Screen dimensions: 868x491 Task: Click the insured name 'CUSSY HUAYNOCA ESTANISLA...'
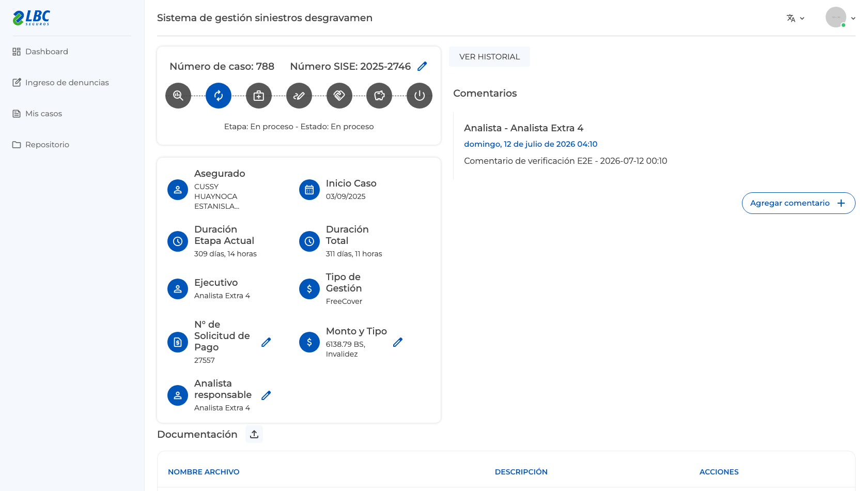(217, 196)
